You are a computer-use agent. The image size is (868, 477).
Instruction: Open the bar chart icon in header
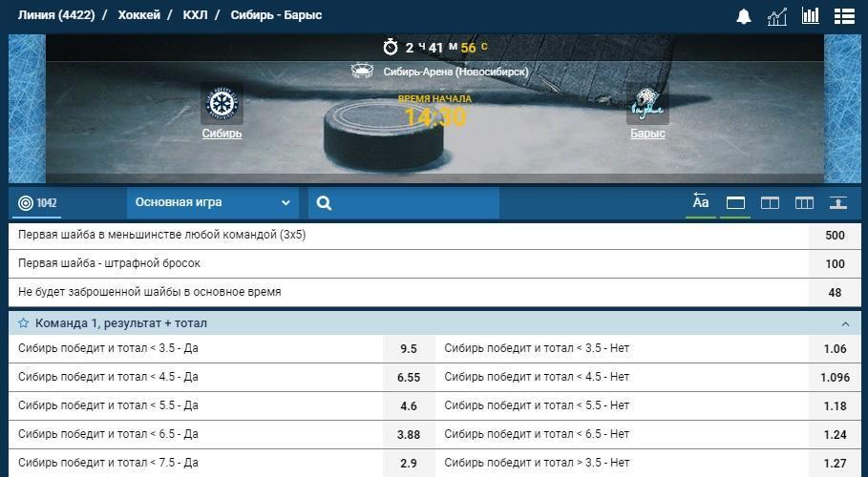(x=811, y=16)
